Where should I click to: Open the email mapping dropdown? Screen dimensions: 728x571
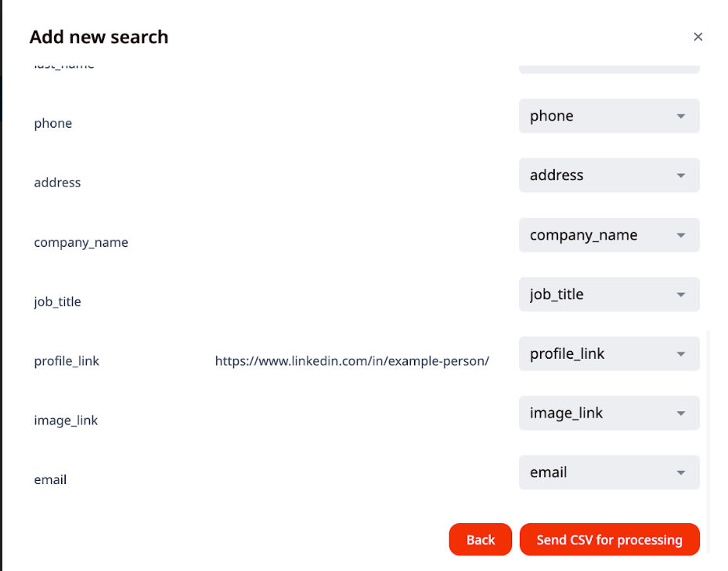pos(609,472)
